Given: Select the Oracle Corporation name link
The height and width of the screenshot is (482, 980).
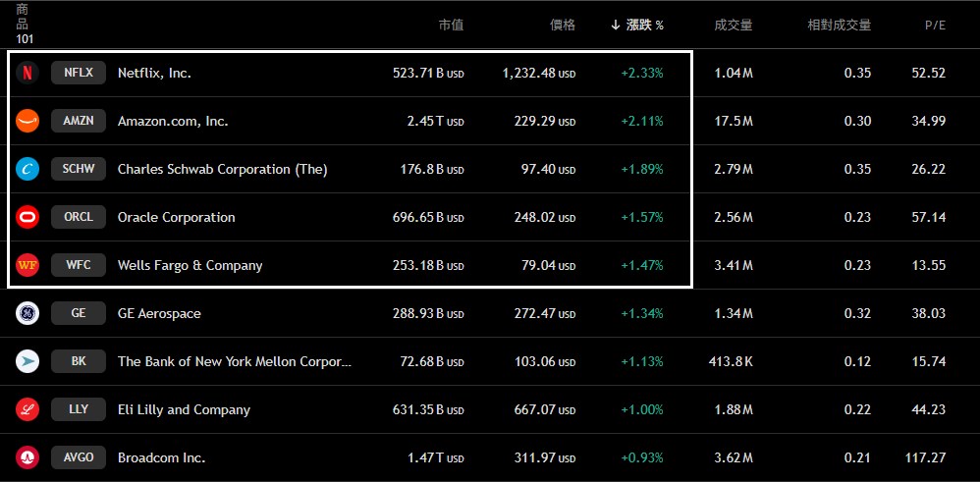Looking at the screenshot, I should (x=177, y=217).
